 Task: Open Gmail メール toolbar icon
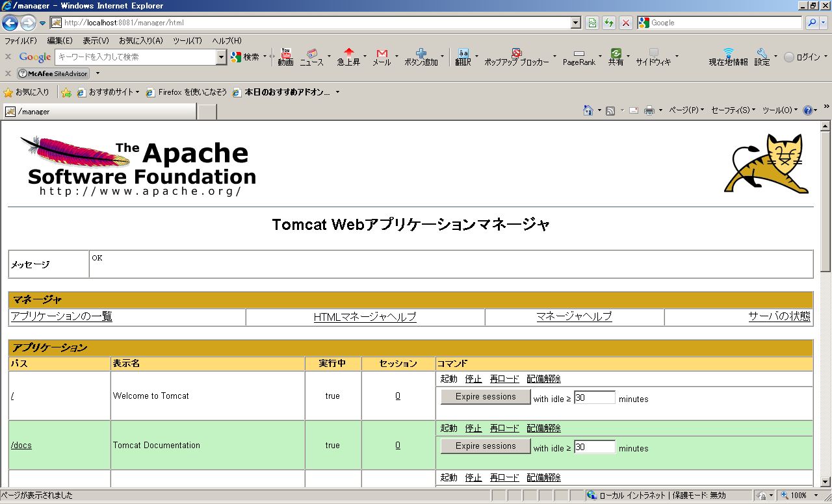(x=382, y=57)
